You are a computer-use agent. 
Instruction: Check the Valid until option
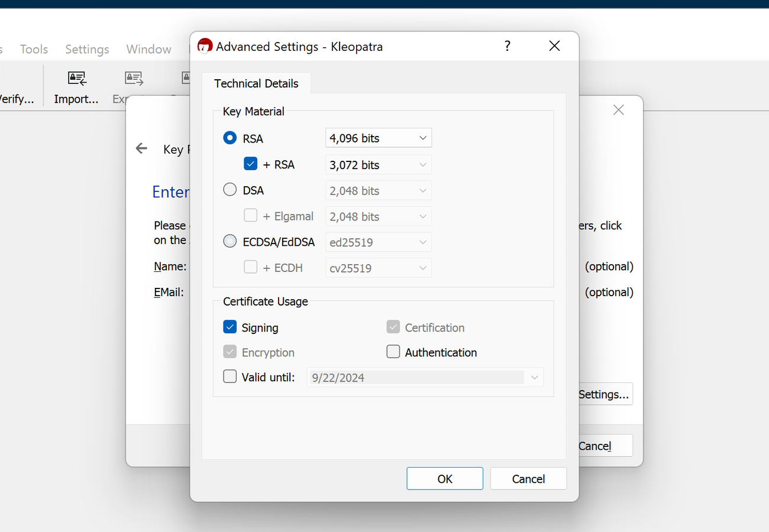click(x=230, y=376)
